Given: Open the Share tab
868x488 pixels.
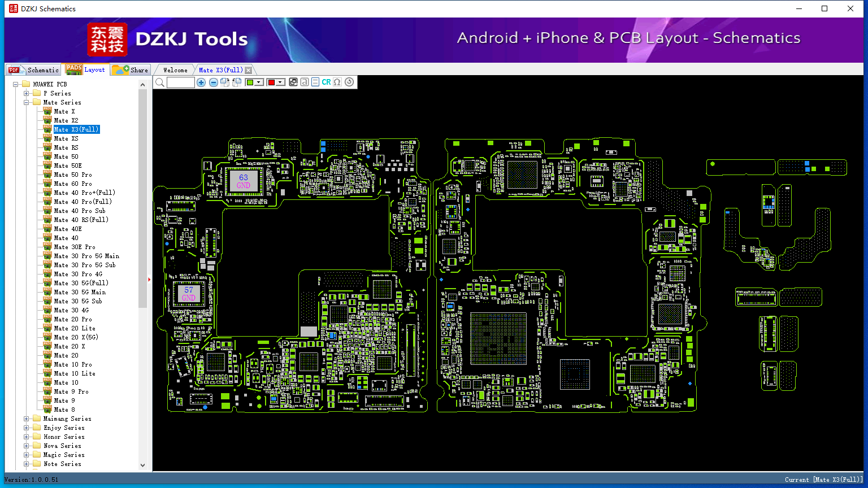Looking at the screenshot, I should coord(130,70).
